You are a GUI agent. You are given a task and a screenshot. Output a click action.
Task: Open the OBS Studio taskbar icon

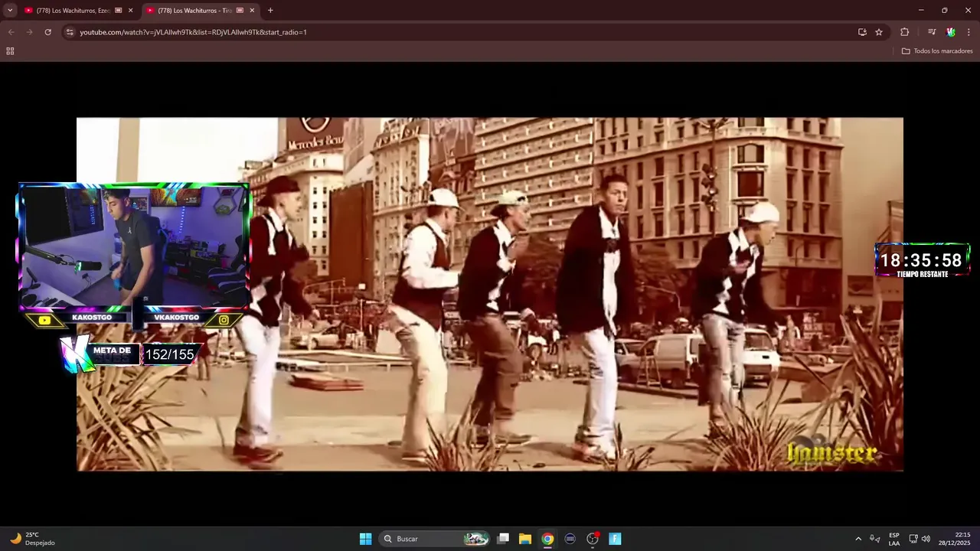pyautogui.click(x=593, y=539)
